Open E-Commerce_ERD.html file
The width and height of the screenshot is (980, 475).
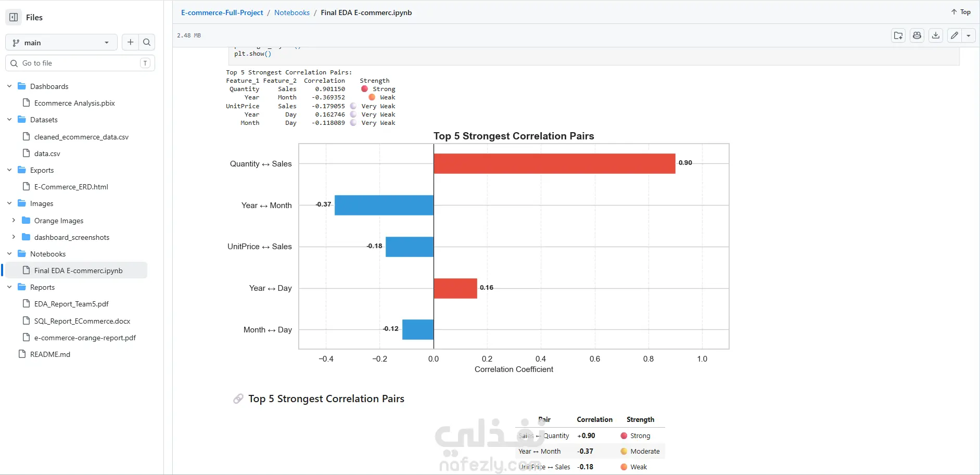click(71, 187)
